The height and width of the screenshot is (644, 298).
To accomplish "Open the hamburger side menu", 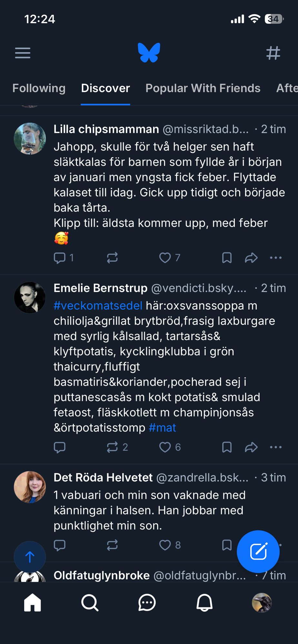I will tap(23, 53).
